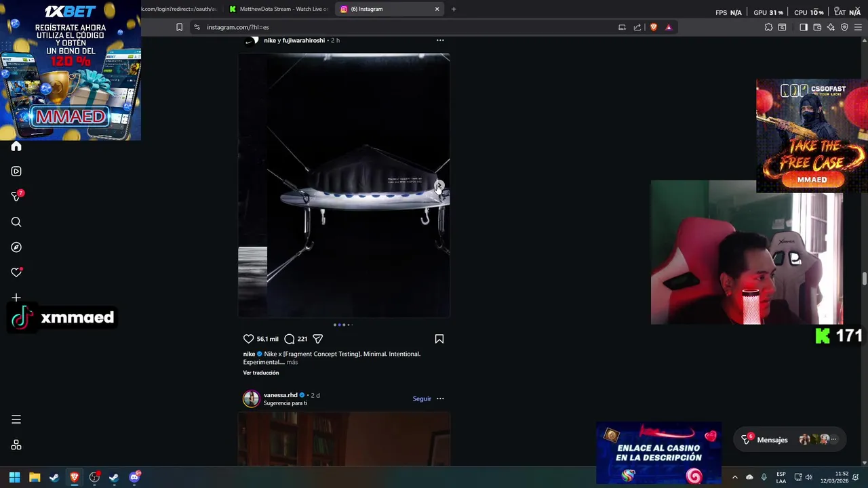
Task: Open the hamburger More menu in sidebar
Action: pyautogui.click(x=16, y=420)
